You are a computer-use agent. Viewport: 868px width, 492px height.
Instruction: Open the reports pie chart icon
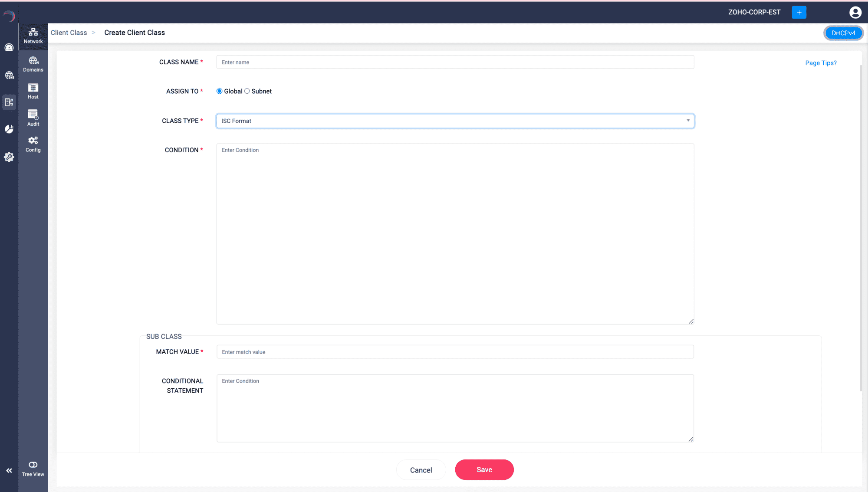click(x=9, y=129)
